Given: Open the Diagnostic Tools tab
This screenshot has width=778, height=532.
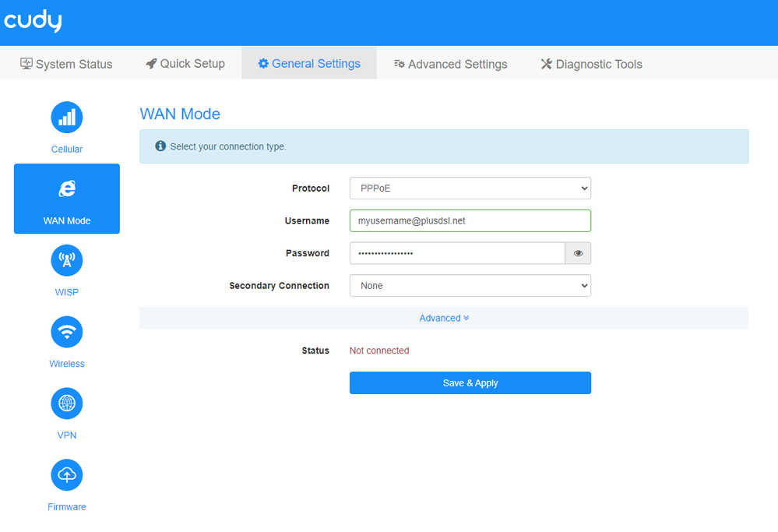Looking at the screenshot, I should [591, 64].
